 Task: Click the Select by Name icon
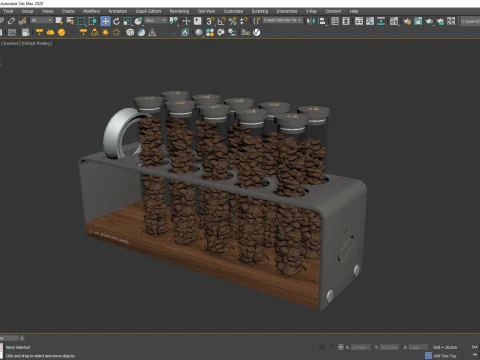point(70,21)
